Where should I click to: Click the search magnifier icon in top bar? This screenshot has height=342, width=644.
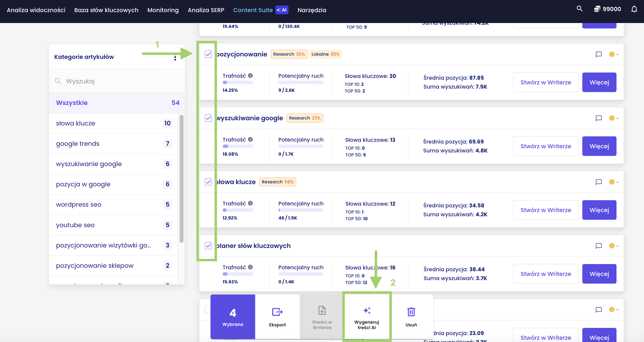tap(580, 10)
